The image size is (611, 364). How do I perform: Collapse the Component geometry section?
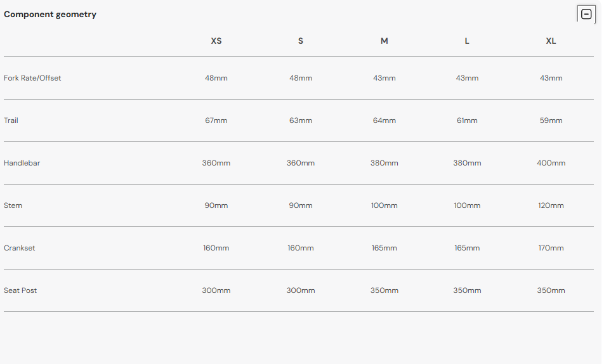click(586, 15)
